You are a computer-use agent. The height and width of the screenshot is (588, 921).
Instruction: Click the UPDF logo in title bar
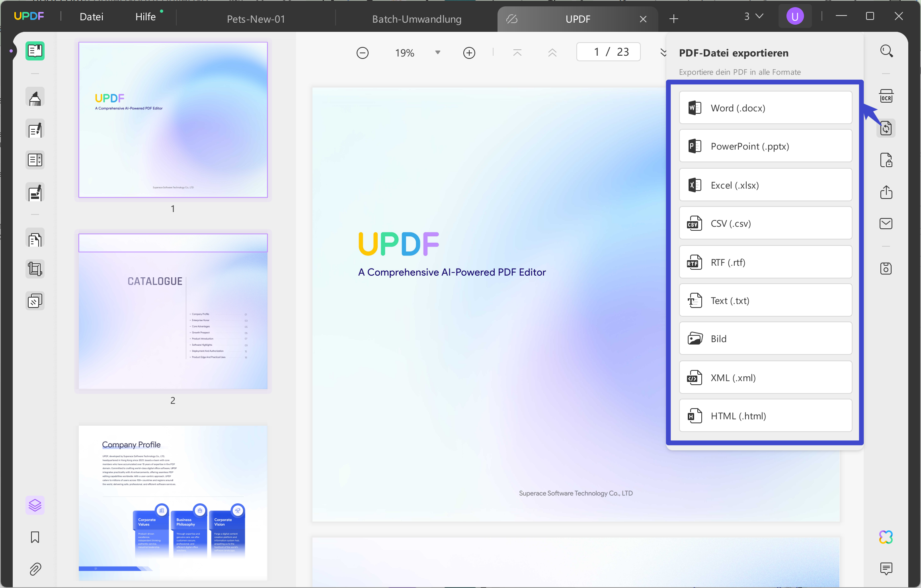click(x=29, y=16)
